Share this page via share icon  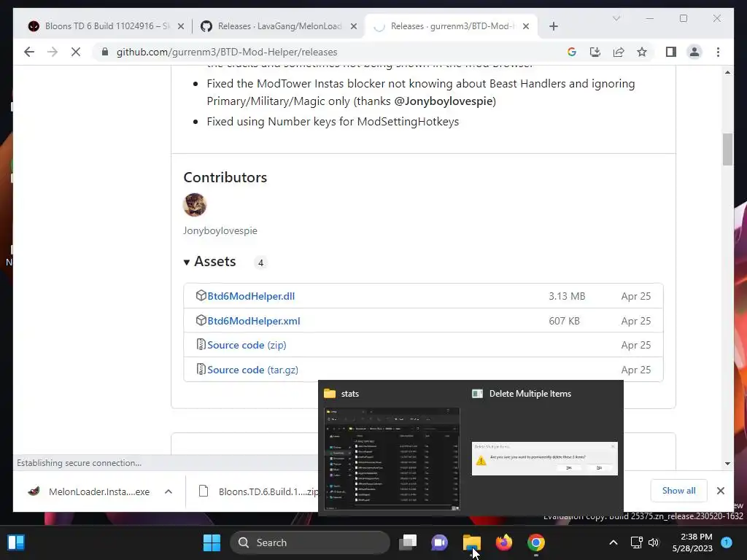[x=619, y=52]
